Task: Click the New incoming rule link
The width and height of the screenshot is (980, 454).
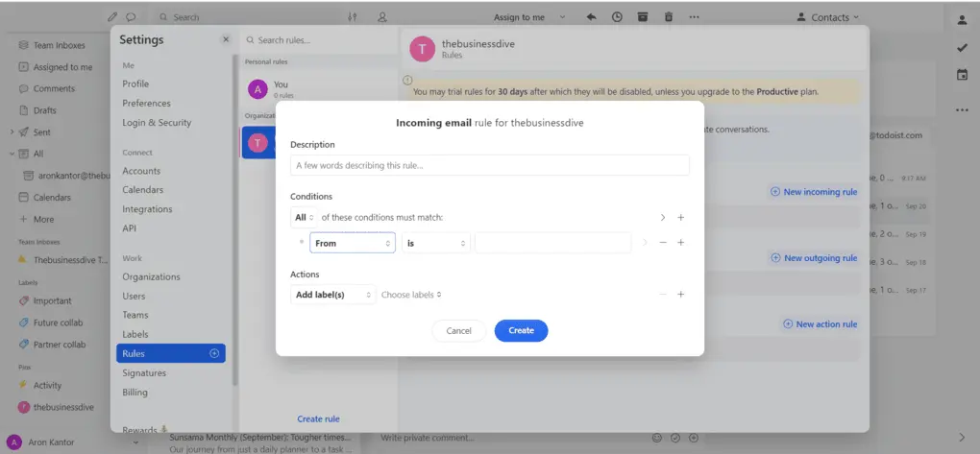Action: click(814, 192)
